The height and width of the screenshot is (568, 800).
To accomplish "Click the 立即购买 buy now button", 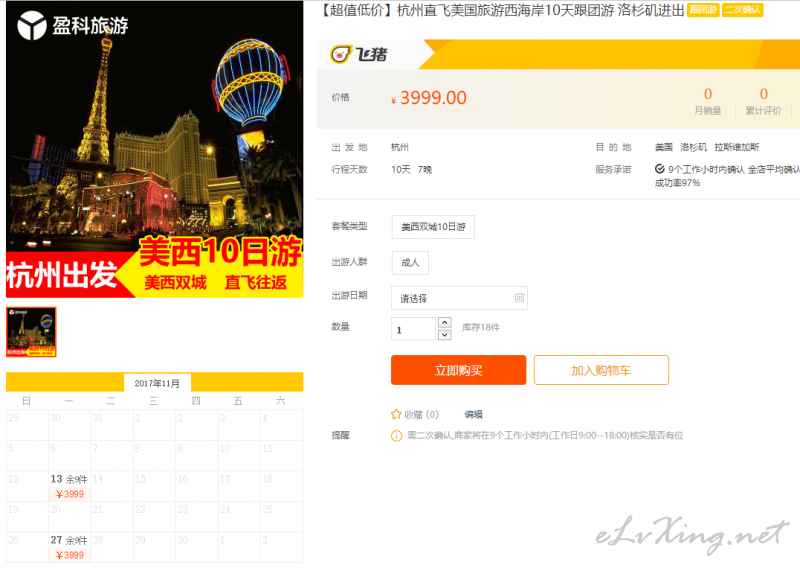I will 458,370.
